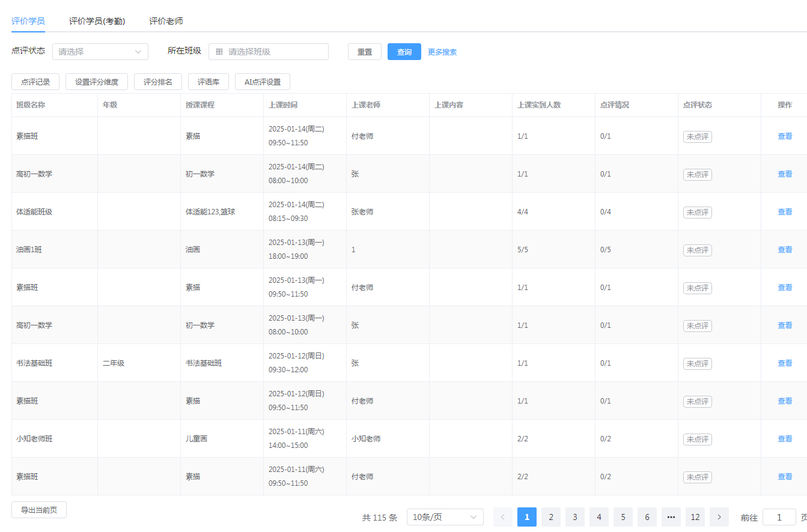Go to page 5
Viewport: 807px width, 532px height.
[623, 517]
